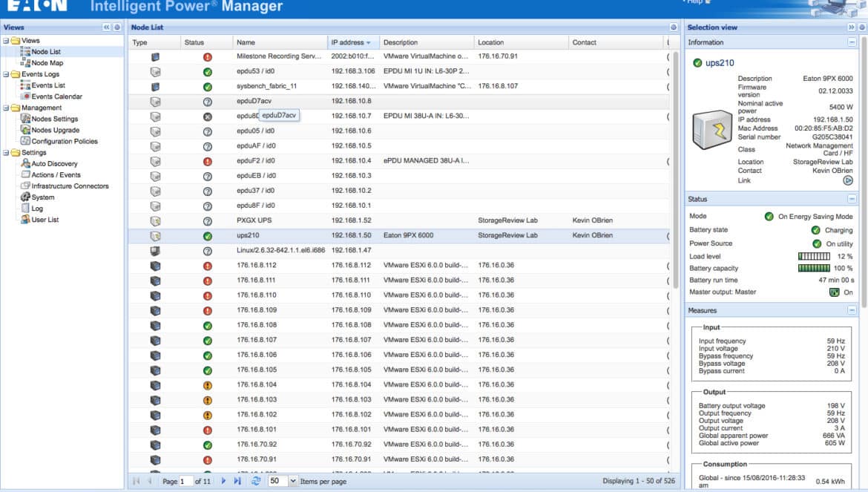Open User List tree item
The width and height of the screenshot is (868, 492).
[45, 220]
